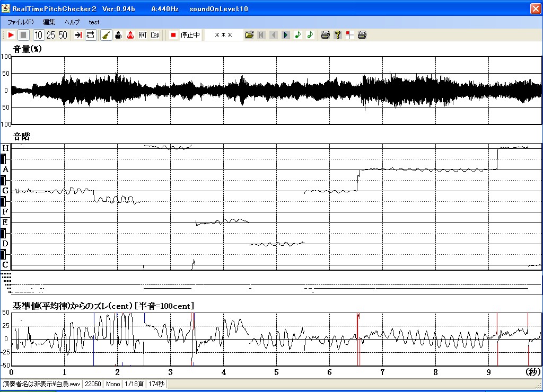Close the RealTimePitchChecker2 window
This screenshot has width=543, height=392.
(536, 8)
